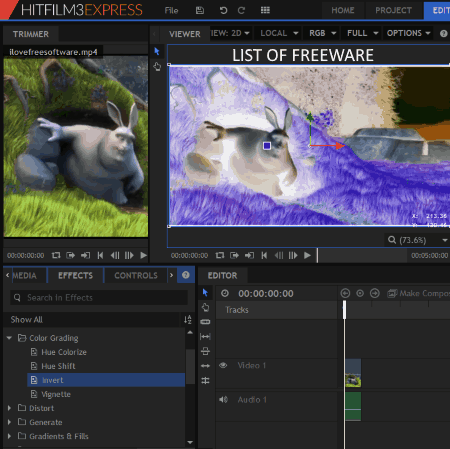450x449 pixels.
Task: Select the Vignette effect
Action: point(56,394)
